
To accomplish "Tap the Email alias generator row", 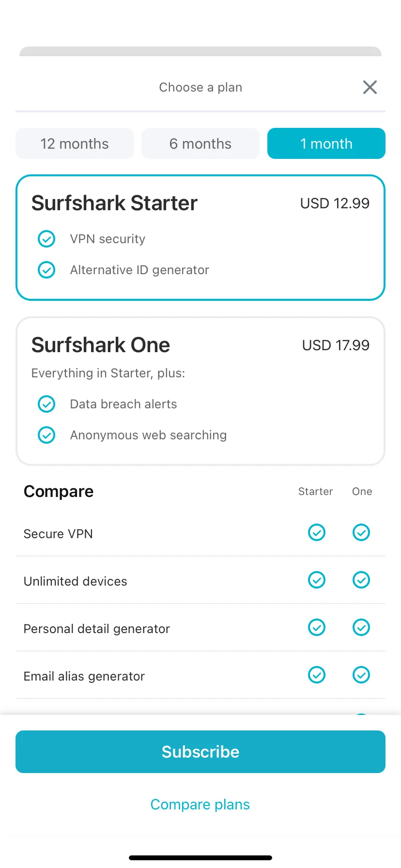I will [200, 675].
